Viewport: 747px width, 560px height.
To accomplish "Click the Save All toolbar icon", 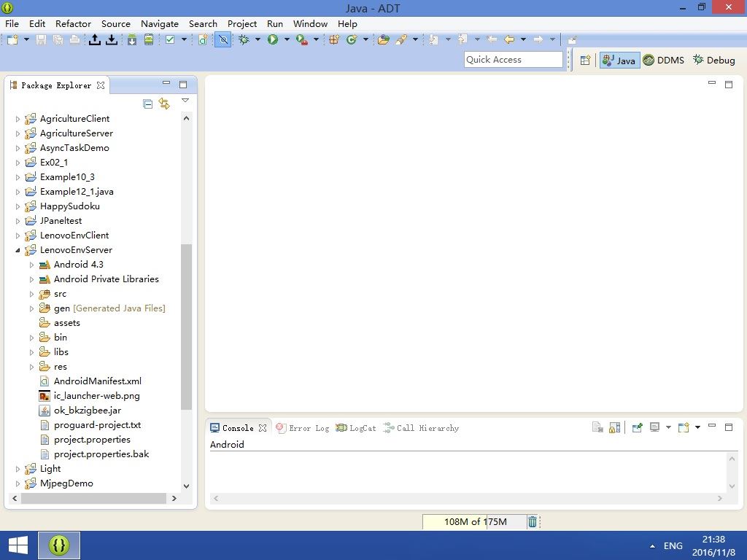I will tap(58, 40).
